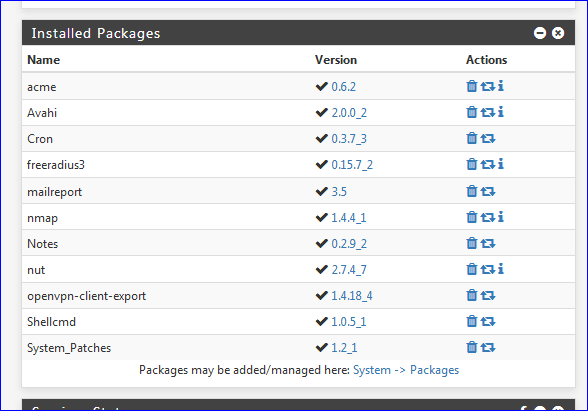Open System_Patches version 1.2_1 link
Viewport: 588px width, 411px height.
(344, 348)
